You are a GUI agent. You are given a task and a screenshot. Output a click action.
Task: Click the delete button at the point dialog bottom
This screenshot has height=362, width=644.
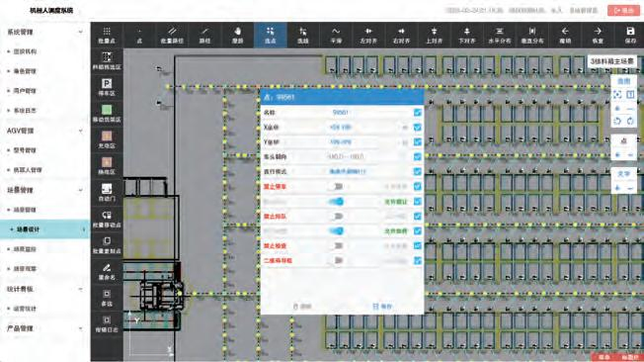point(302,307)
